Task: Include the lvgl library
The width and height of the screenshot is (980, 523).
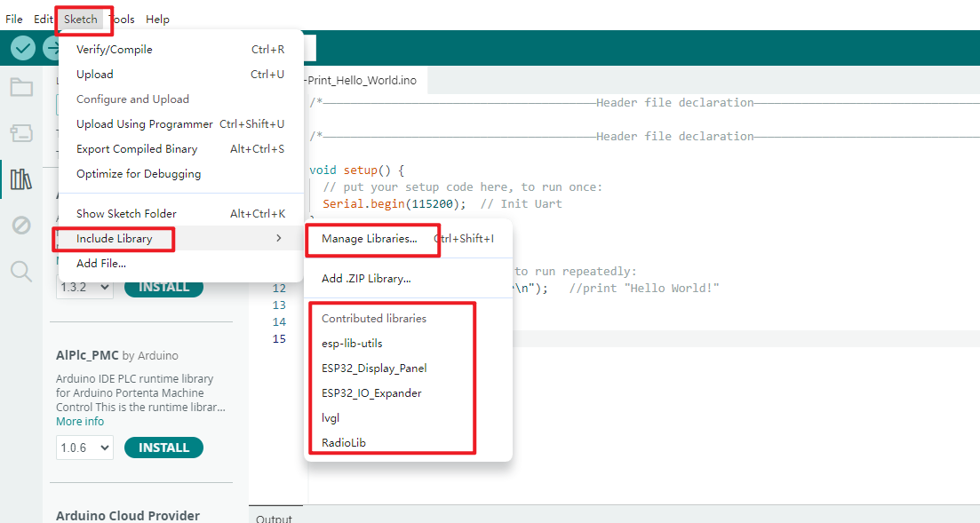Action: coord(408,417)
